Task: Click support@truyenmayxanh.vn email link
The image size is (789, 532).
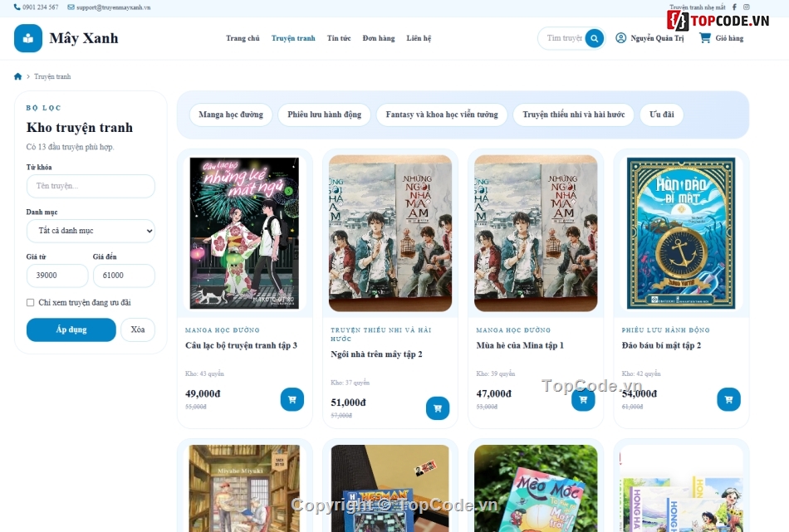Action: click(113, 7)
